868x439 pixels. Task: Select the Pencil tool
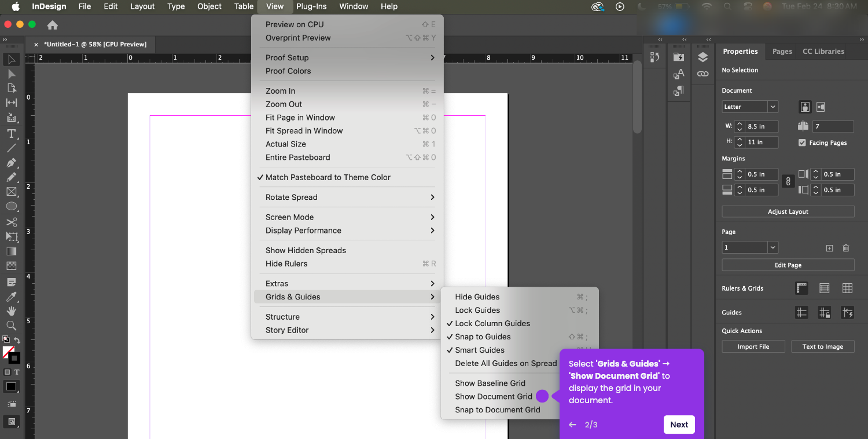tap(11, 177)
